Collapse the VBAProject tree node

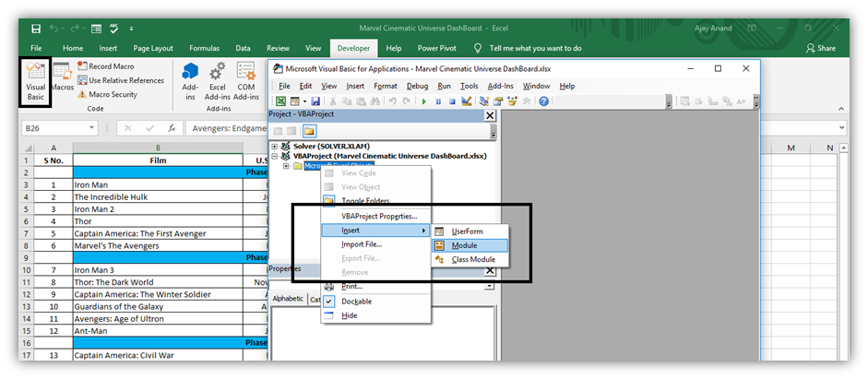coord(275,157)
